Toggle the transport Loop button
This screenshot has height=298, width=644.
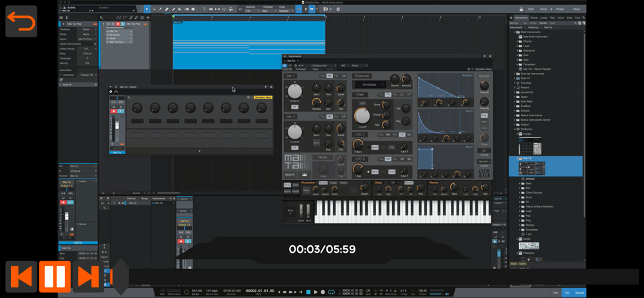click(x=331, y=292)
